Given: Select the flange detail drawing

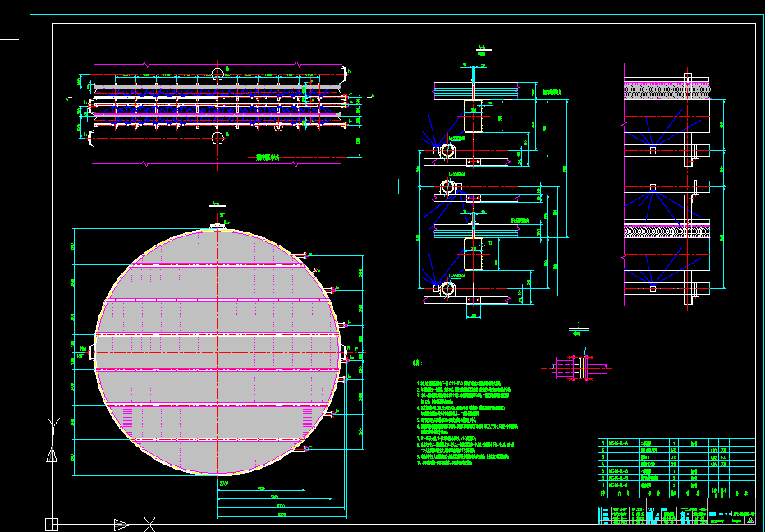Looking at the screenshot, I should 579,369.
